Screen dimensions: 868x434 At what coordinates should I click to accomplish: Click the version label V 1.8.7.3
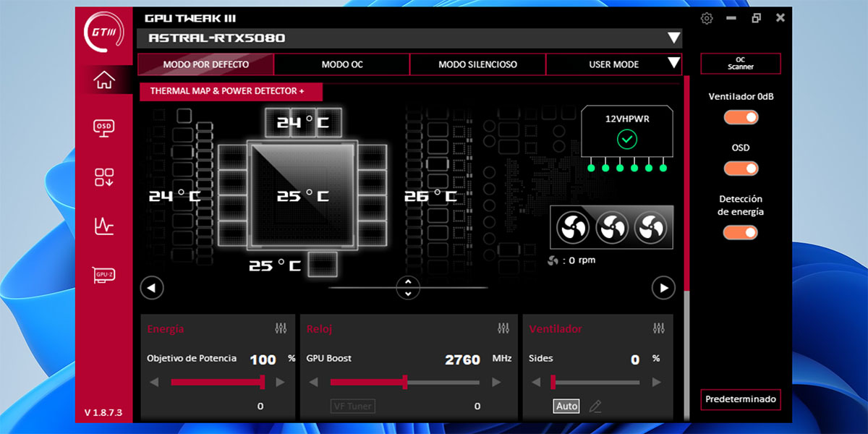(x=103, y=413)
